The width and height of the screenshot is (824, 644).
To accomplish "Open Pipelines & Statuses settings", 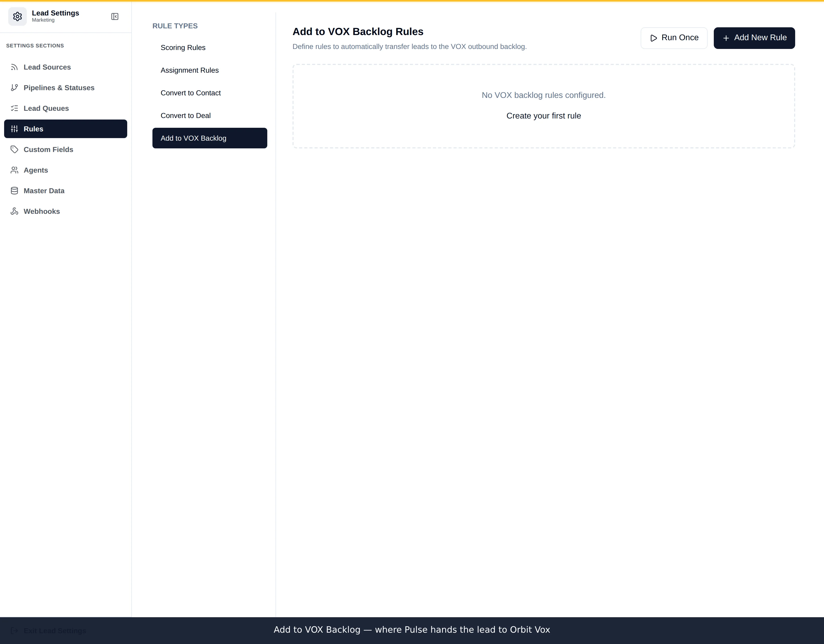I will coord(66,88).
